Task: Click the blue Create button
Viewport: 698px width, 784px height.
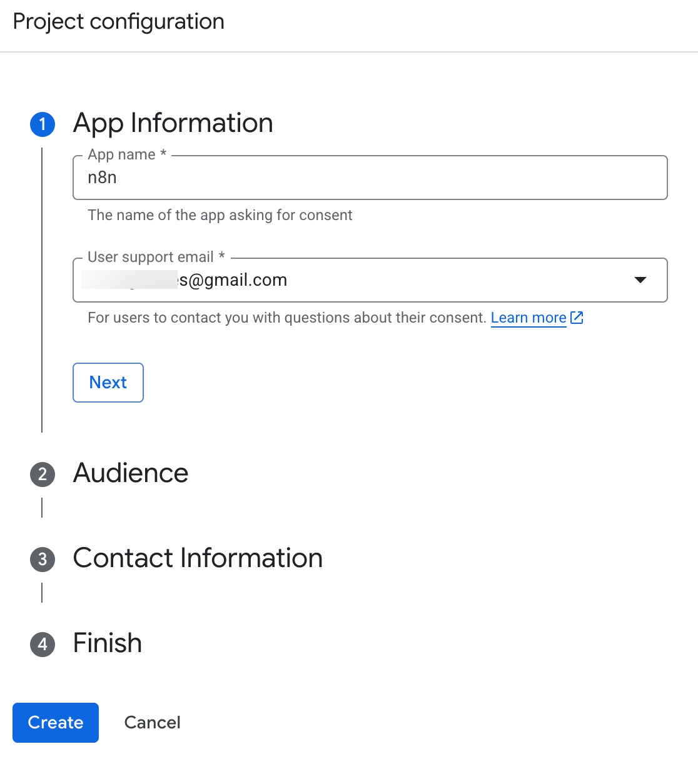Action: point(56,723)
